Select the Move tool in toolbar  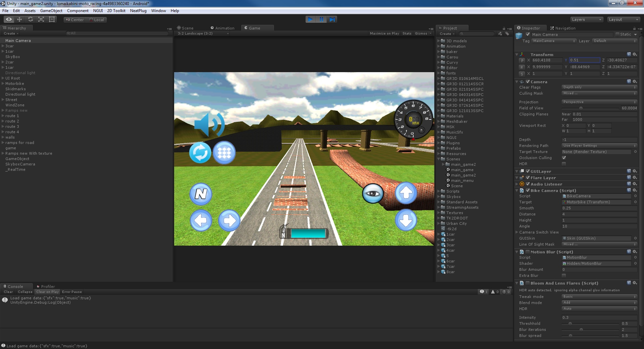tap(19, 19)
